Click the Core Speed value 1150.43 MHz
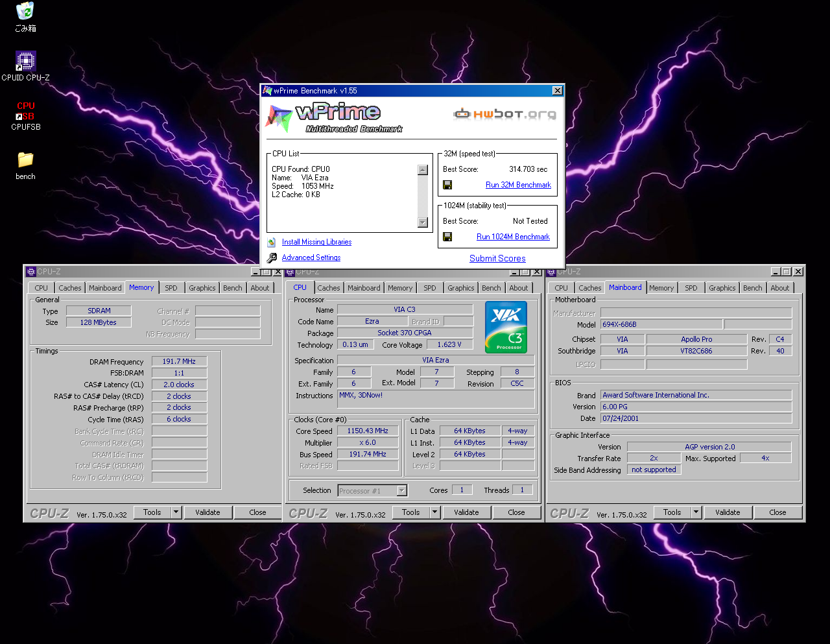This screenshot has width=830, height=644. [x=368, y=431]
